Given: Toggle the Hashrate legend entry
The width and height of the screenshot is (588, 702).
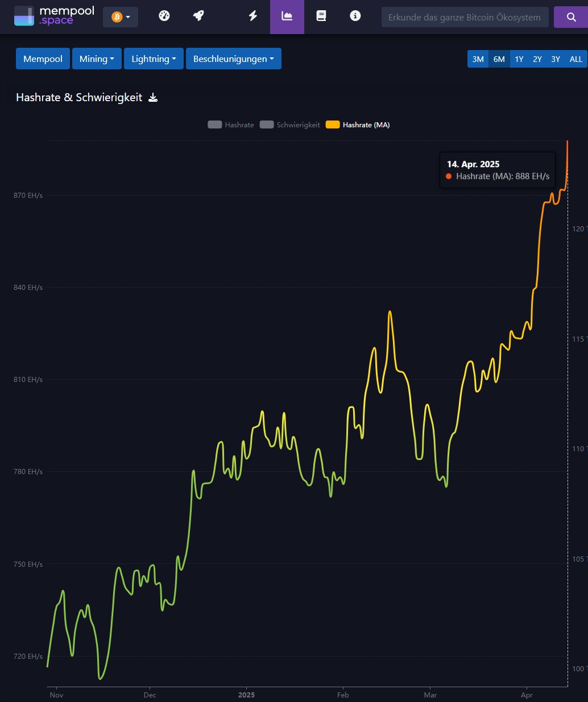Looking at the screenshot, I should [230, 124].
